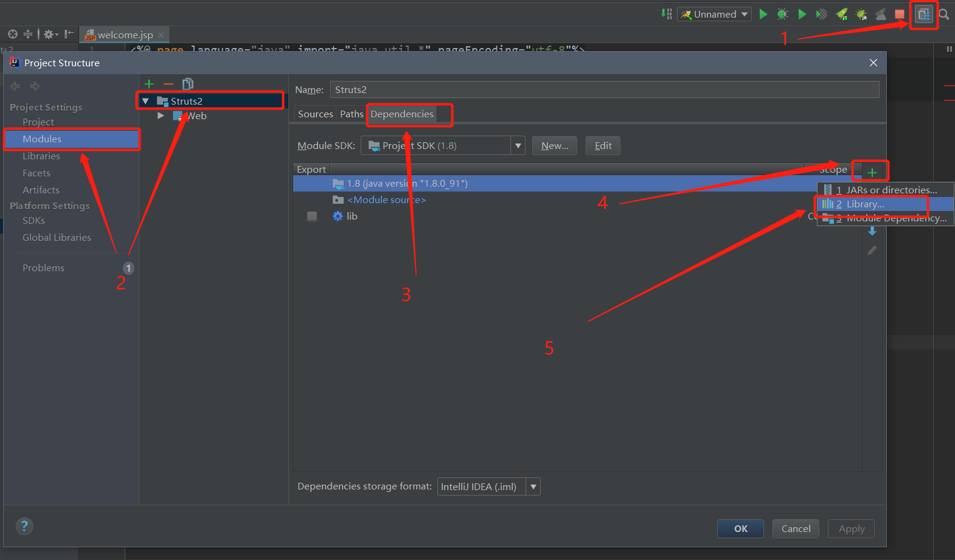The height and width of the screenshot is (560, 955).
Task: Select SDKs under Platform Settings
Action: click(33, 220)
